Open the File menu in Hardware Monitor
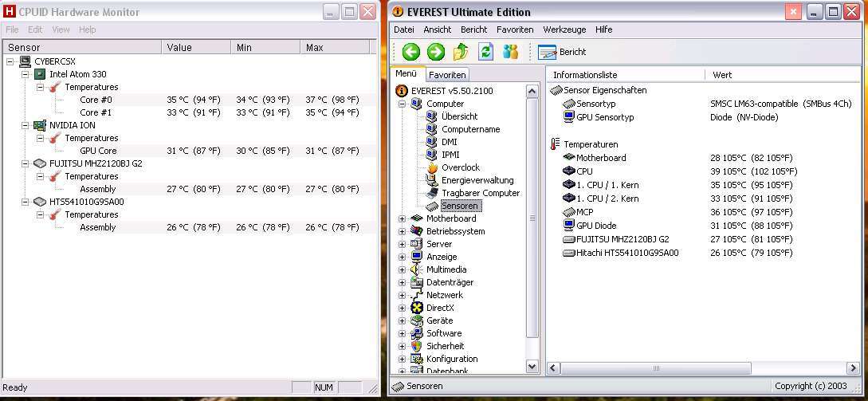The width and height of the screenshot is (868, 401). pyautogui.click(x=12, y=29)
